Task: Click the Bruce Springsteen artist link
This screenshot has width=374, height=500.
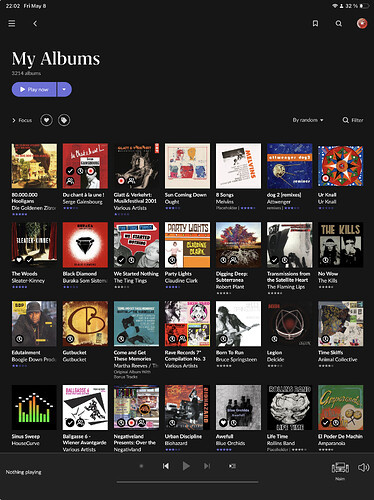Action: click(236, 359)
